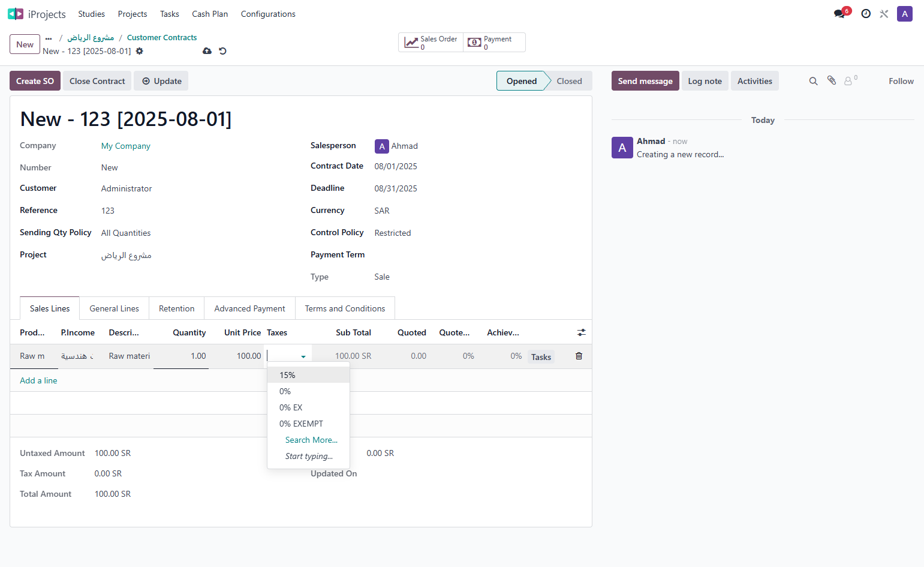Screen dimensions: 924x567
Task: Expand breadcrumb ellipsis menu
Action: 49,38
